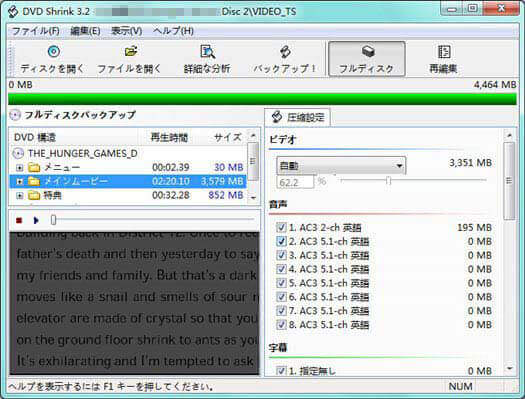Toggle audio track 1 AC3 2-ch checkbox
Image resolution: width=525 pixels, height=399 pixels.
click(x=281, y=228)
